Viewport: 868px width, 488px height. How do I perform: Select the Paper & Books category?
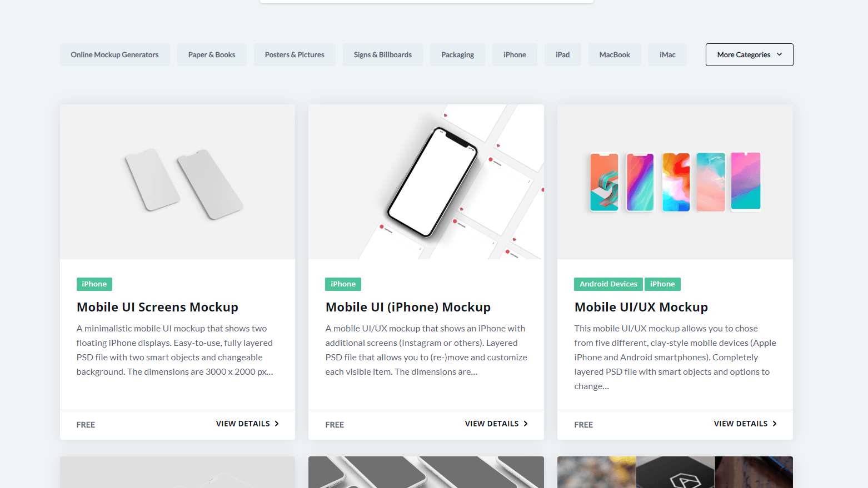pos(212,54)
